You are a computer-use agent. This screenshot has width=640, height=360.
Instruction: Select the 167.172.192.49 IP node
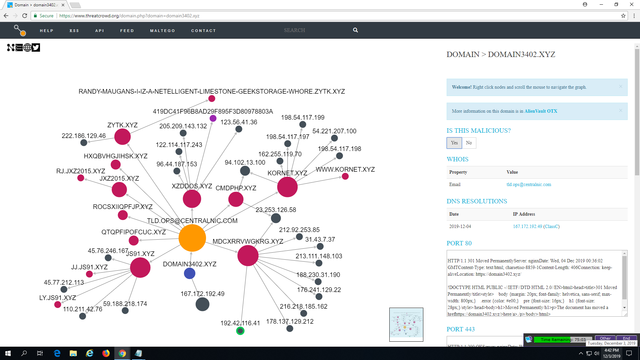pos(202,304)
